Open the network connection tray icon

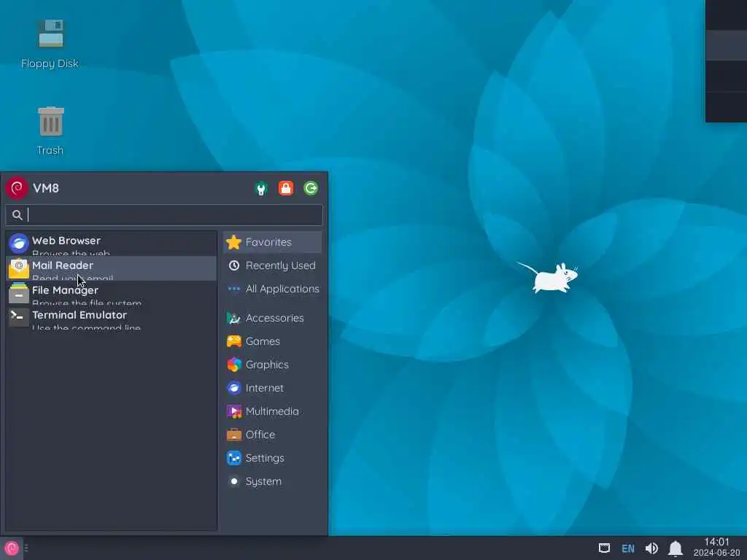604,548
